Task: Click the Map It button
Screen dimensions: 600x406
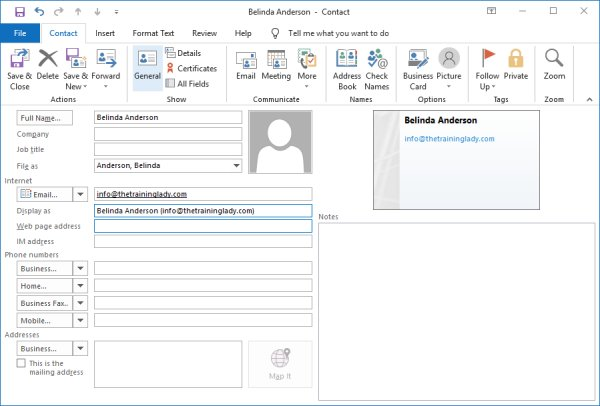Action: (280, 364)
